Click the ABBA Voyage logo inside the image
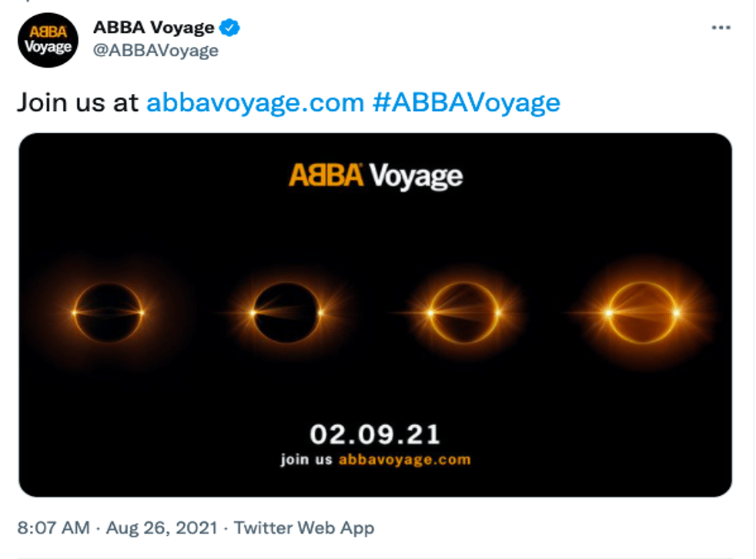The width and height of the screenshot is (756, 559). click(x=376, y=176)
